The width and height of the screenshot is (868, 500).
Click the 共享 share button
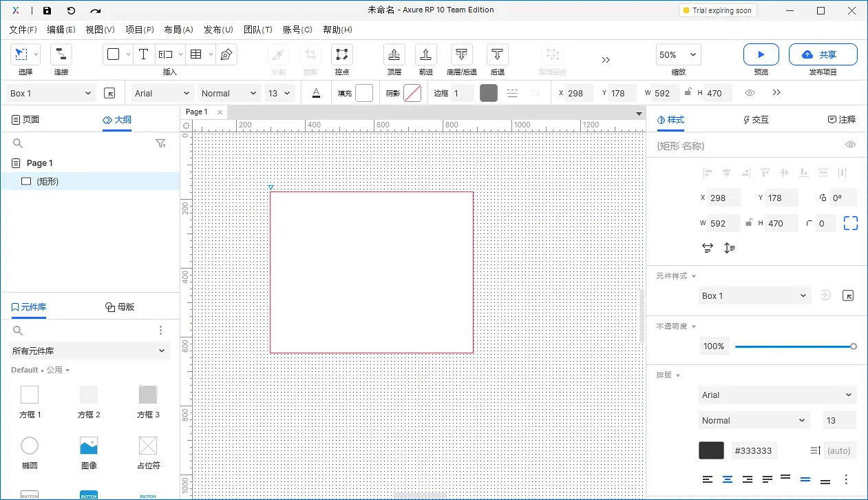[823, 54]
